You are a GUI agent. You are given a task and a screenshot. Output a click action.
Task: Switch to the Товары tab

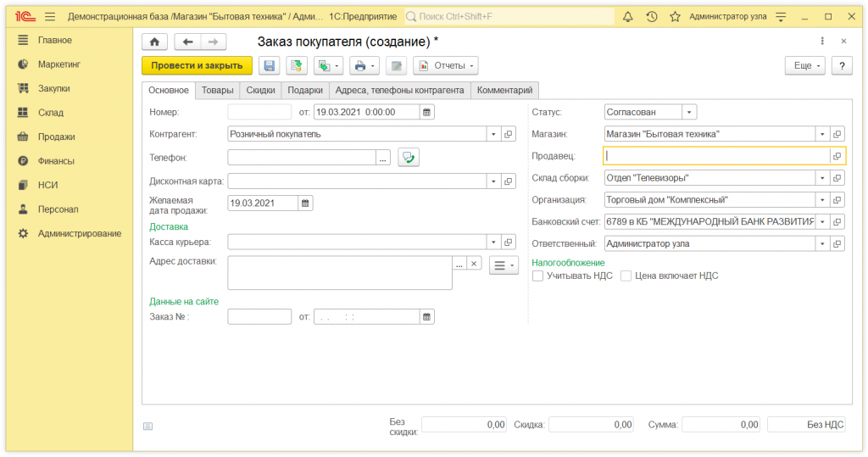click(217, 90)
